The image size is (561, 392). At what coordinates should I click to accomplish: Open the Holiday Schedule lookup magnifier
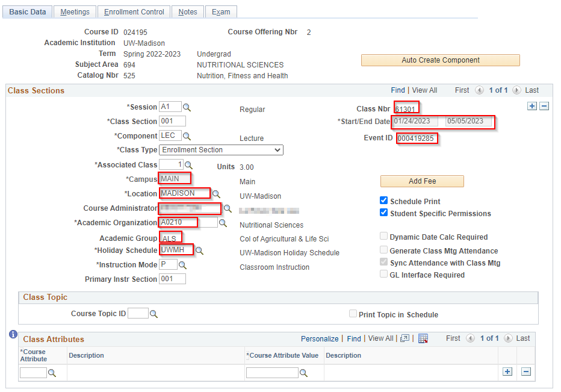(199, 251)
